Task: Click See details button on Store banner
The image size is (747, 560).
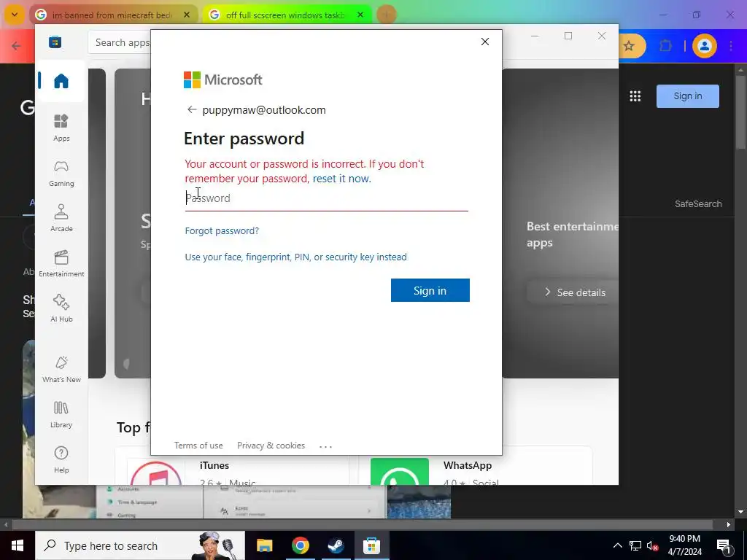Action: click(x=575, y=292)
